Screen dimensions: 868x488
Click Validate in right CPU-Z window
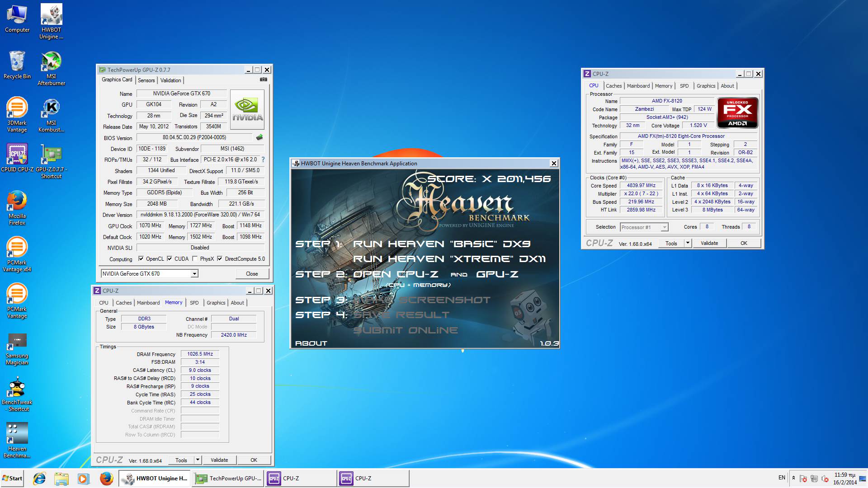pyautogui.click(x=709, y=243)
